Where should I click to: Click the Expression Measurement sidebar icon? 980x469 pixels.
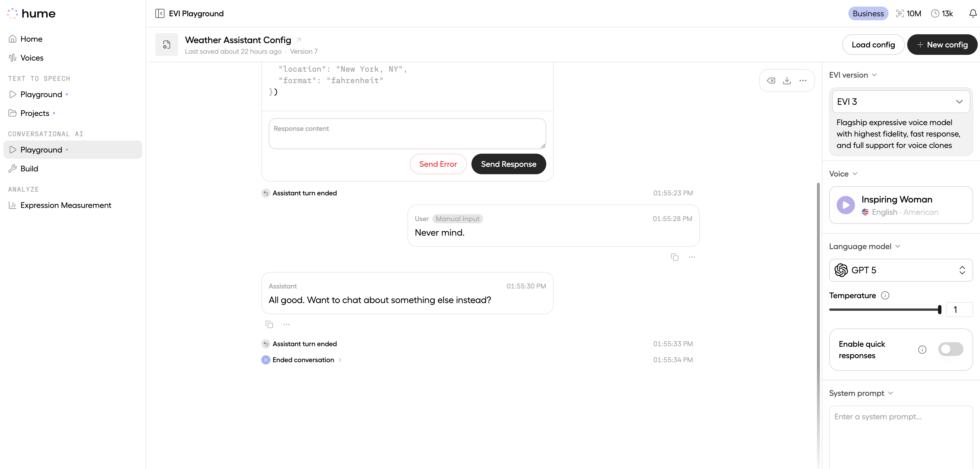pos(13,205)
